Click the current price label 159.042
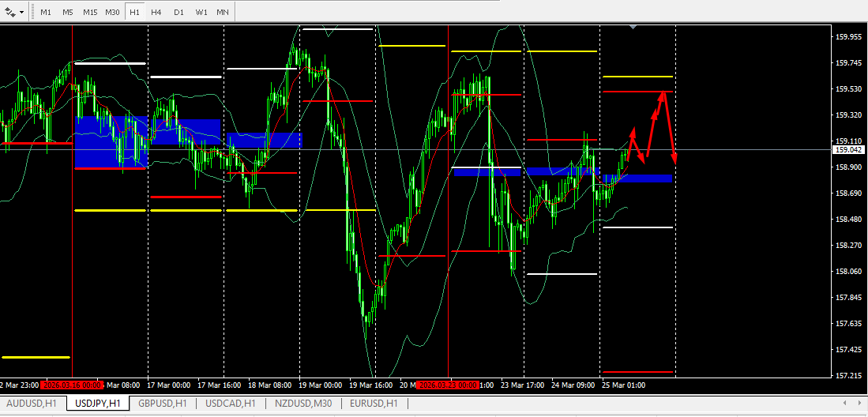 pyautogui.click(x=847, y=149)
